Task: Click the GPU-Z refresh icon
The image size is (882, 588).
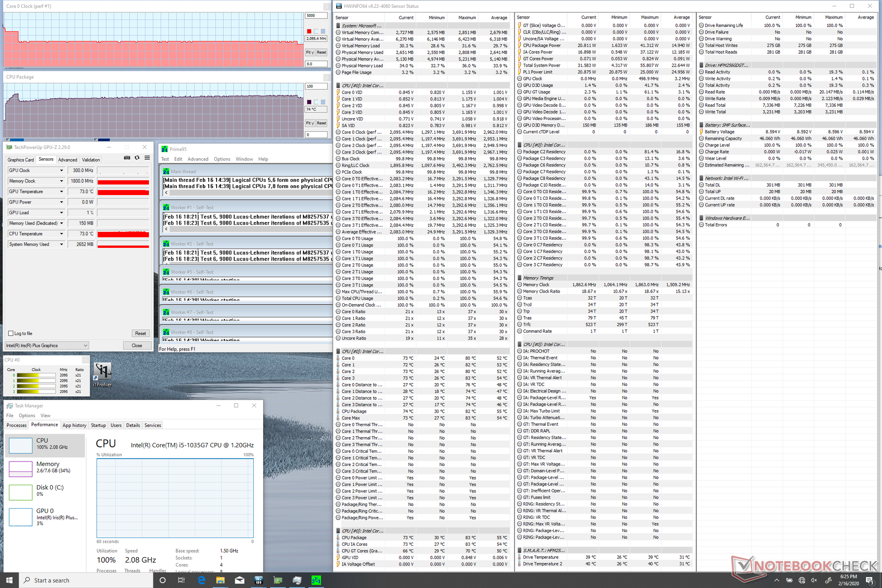Action: click(137, 158)
